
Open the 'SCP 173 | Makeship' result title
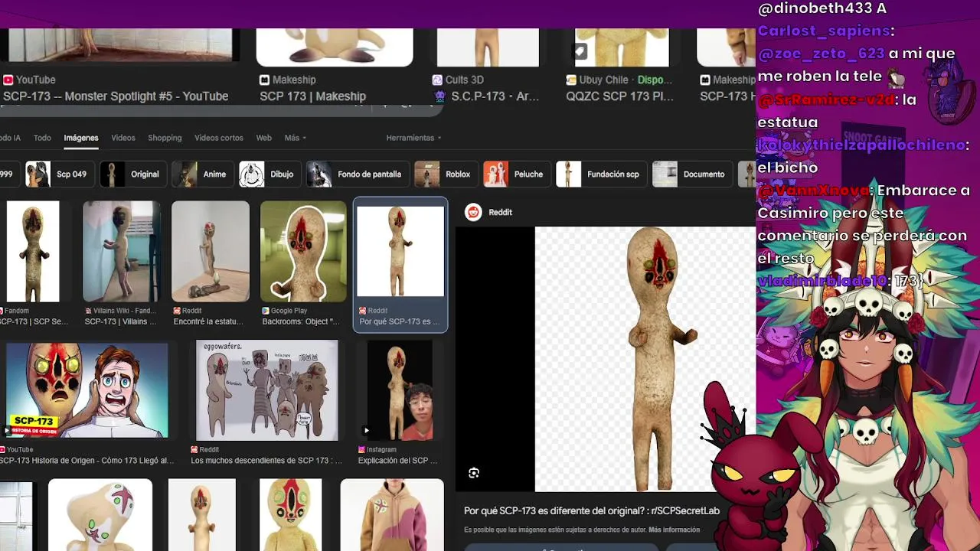point(312,96)
